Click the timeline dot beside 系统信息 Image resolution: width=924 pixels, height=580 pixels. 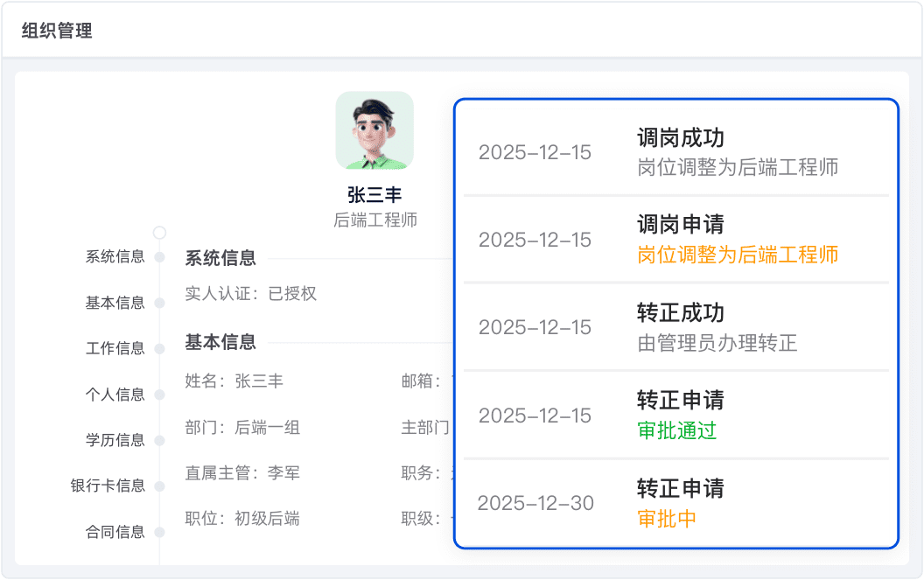pyautogui.click(x=159, y=257)
